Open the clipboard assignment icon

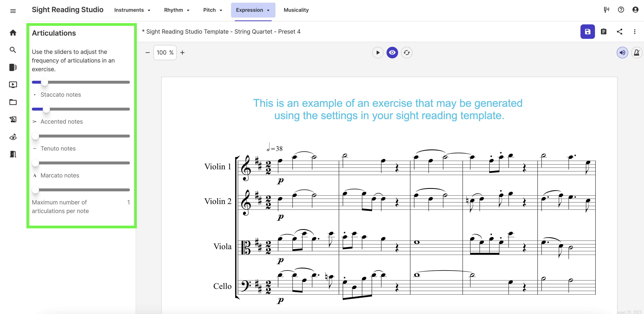click(603, 32)
